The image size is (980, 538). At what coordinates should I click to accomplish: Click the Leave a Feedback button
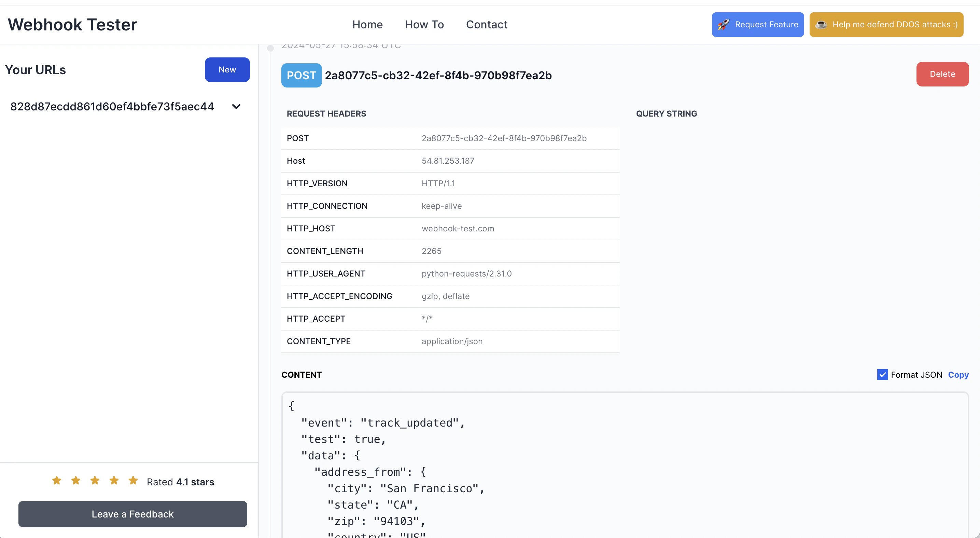(x=132, y=514)
